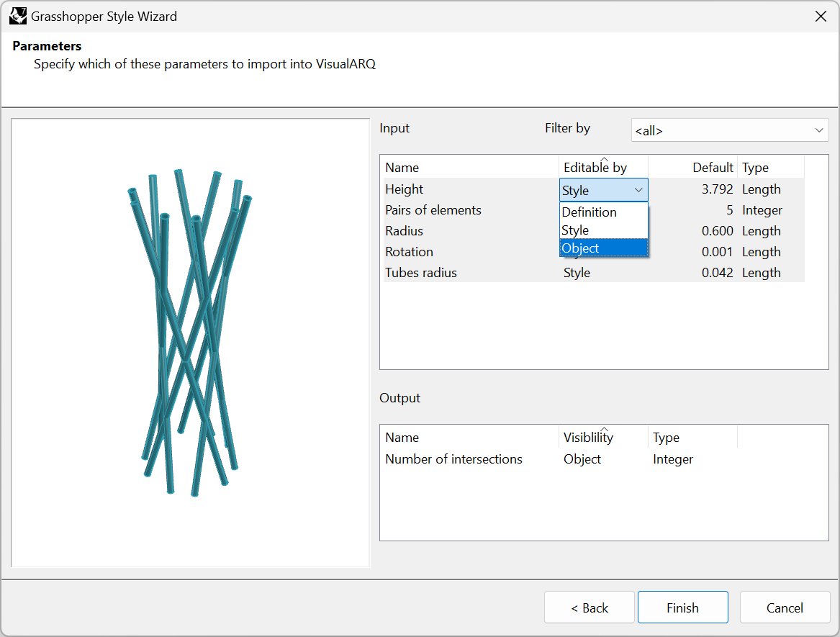840x637 pixels.
Task: Select the Tubes radius parameter row
Action: click(594, 273)
